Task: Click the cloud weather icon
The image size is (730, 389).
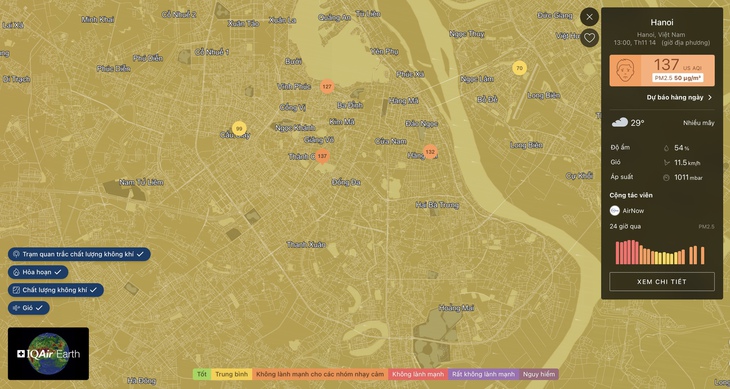Action: (x=620, y=123)
